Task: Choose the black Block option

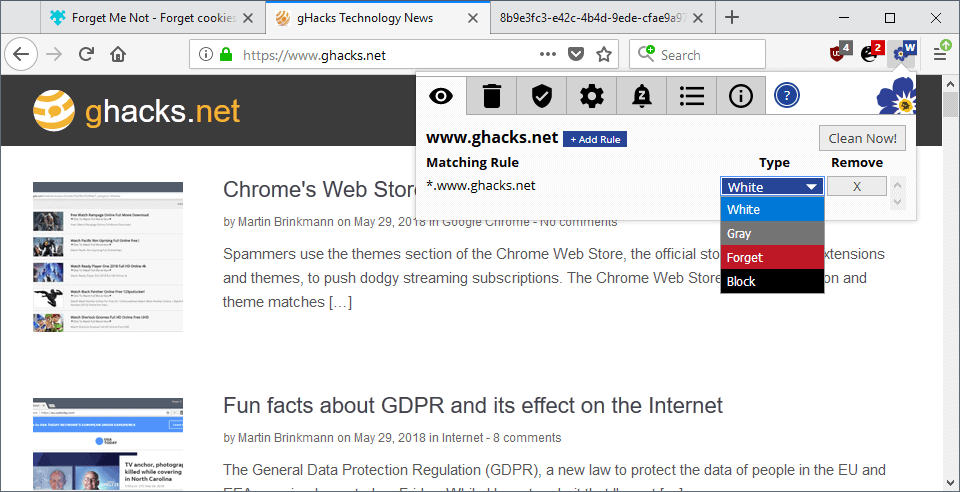Action: click(x=773, y=281)
